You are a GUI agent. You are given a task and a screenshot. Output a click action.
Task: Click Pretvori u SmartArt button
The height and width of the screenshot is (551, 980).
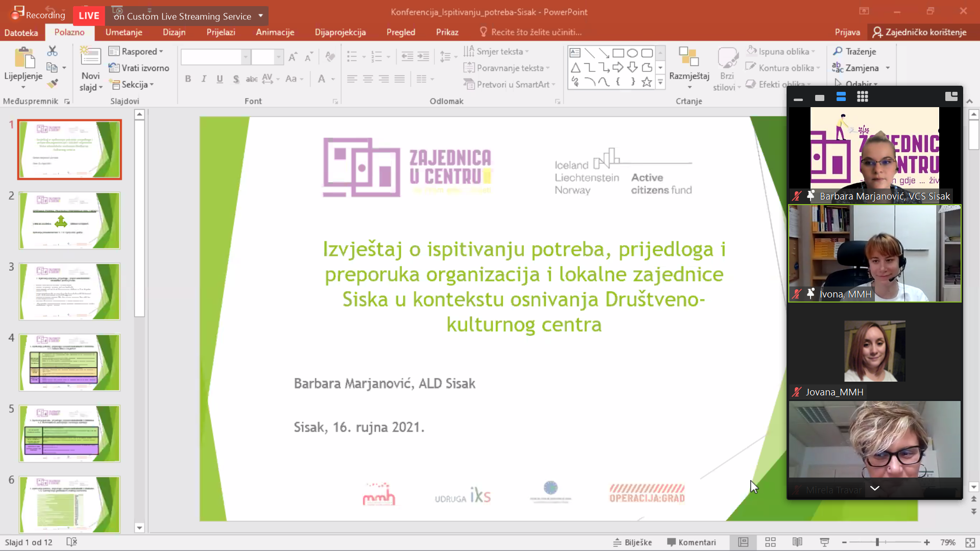(x=509, y=85)
